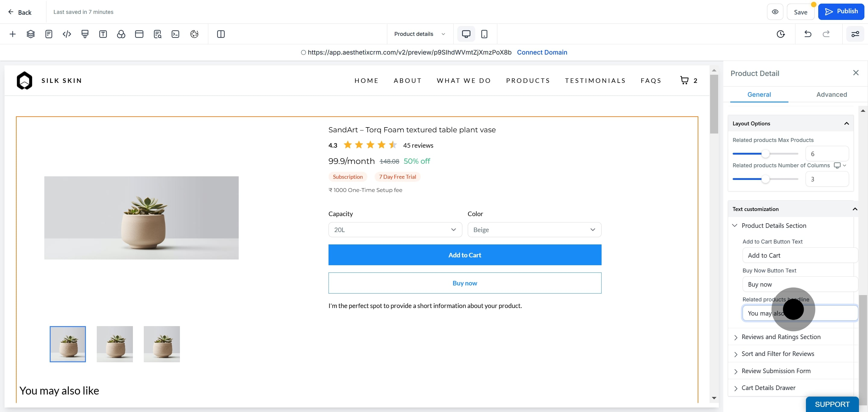Open the WHAT WE DO menu item

pyautogui.click(x=464, y=80)
